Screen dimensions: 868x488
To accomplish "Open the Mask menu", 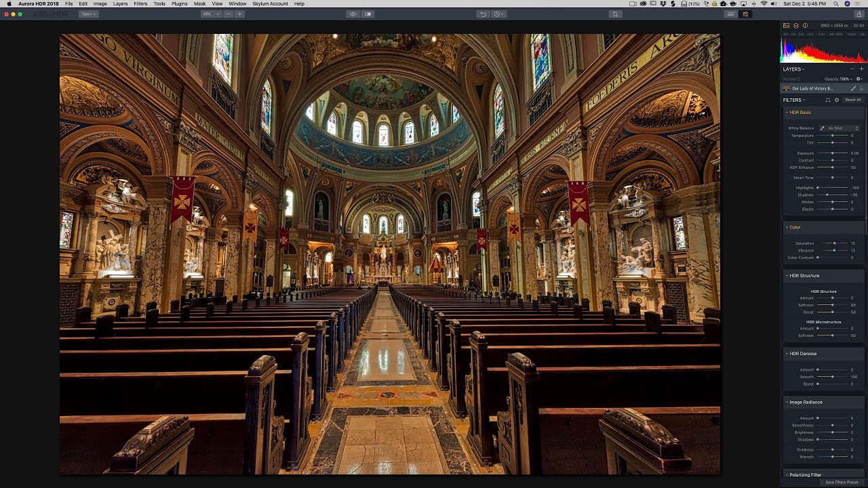I will (200, 3).
